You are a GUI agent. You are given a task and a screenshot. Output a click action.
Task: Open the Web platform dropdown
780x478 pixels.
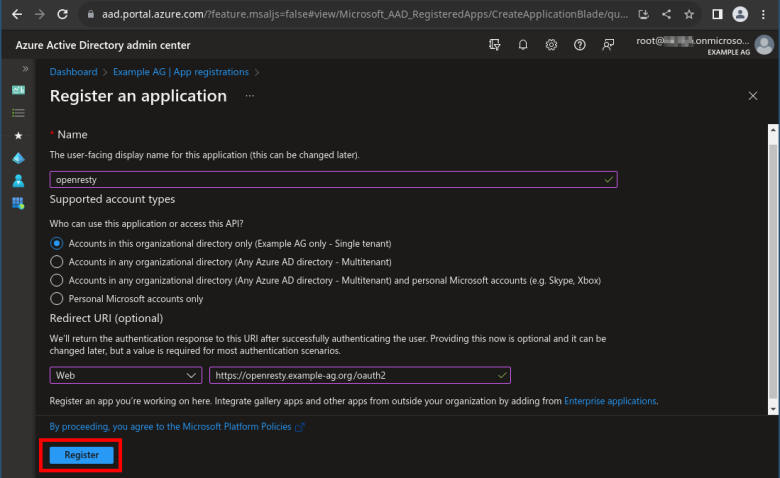point(126,375)
